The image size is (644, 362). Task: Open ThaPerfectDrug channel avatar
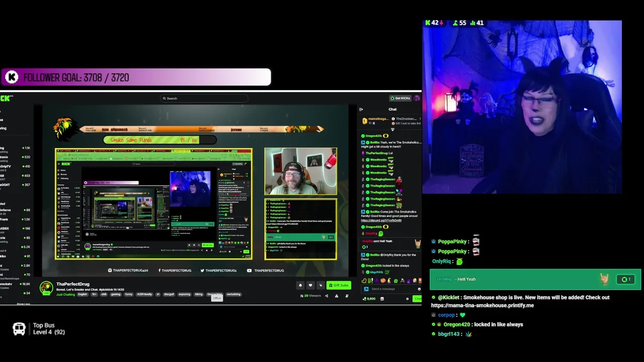tap(46, 288)
